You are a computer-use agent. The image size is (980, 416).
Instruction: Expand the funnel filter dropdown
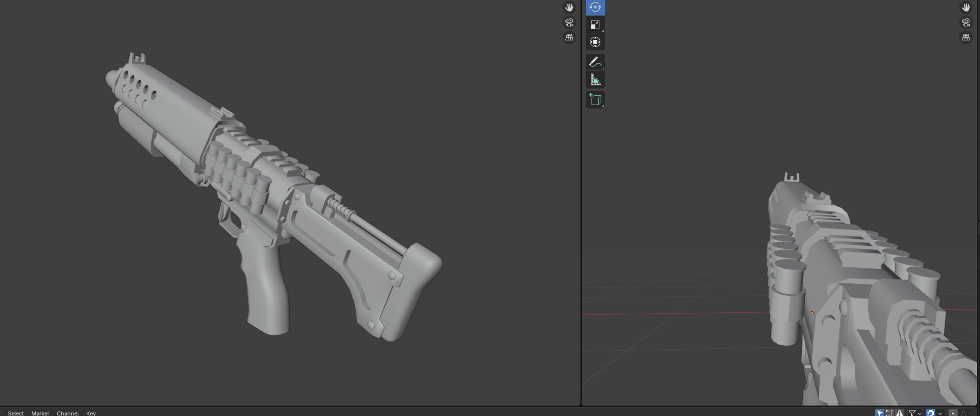coord(920,413)
